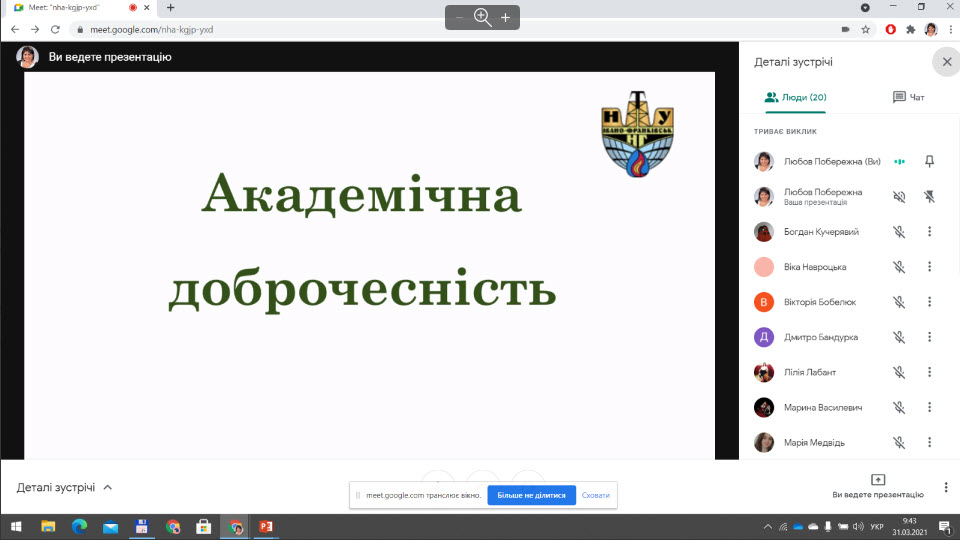Click the address bar with meet.google.com URL
Viewport: 960px width, 540px height.
coord(453,29)
